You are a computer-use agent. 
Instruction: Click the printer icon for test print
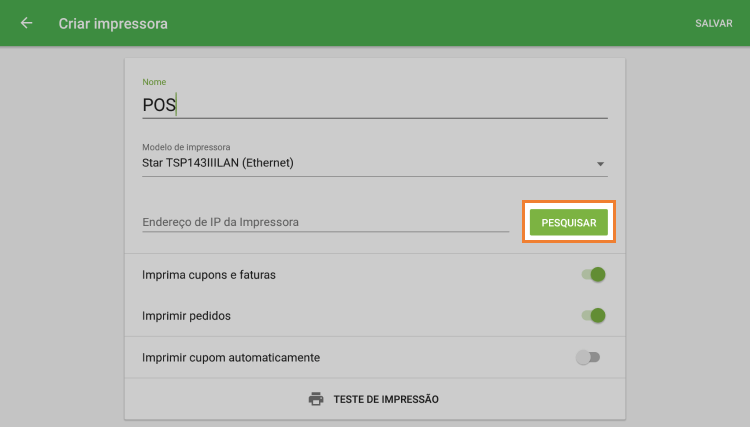316,399
